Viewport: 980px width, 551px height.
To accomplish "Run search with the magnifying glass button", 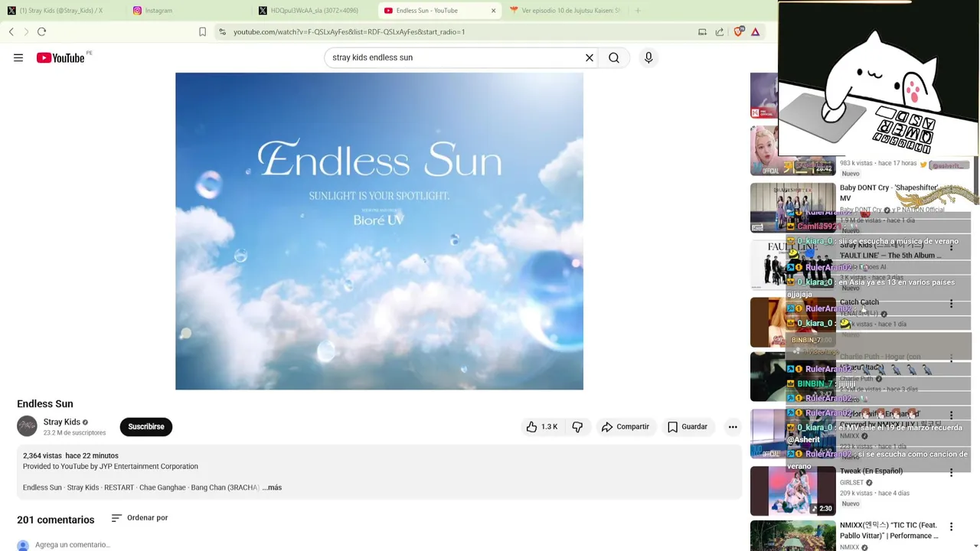I will click(x=614, y=57).
